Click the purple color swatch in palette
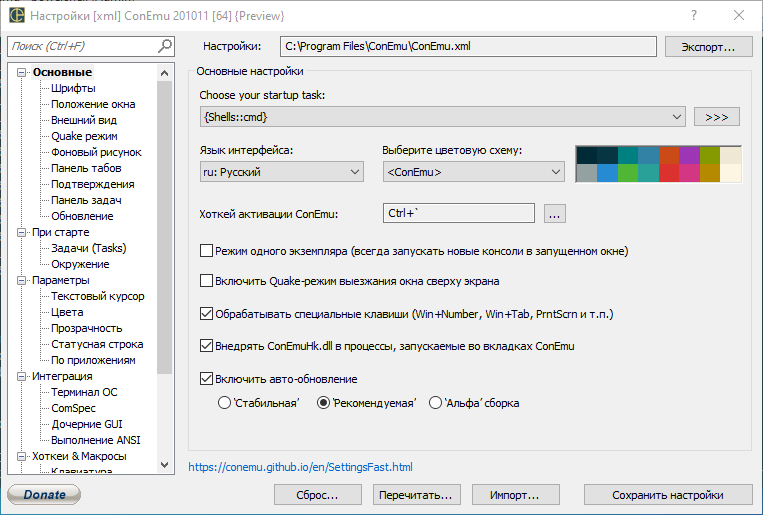 (x=690, y=155)
